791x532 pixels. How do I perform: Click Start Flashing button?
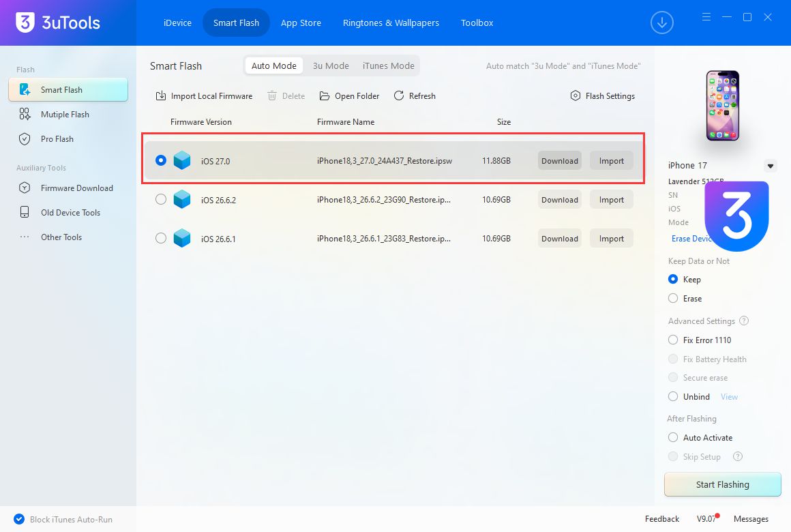point(722,484)
